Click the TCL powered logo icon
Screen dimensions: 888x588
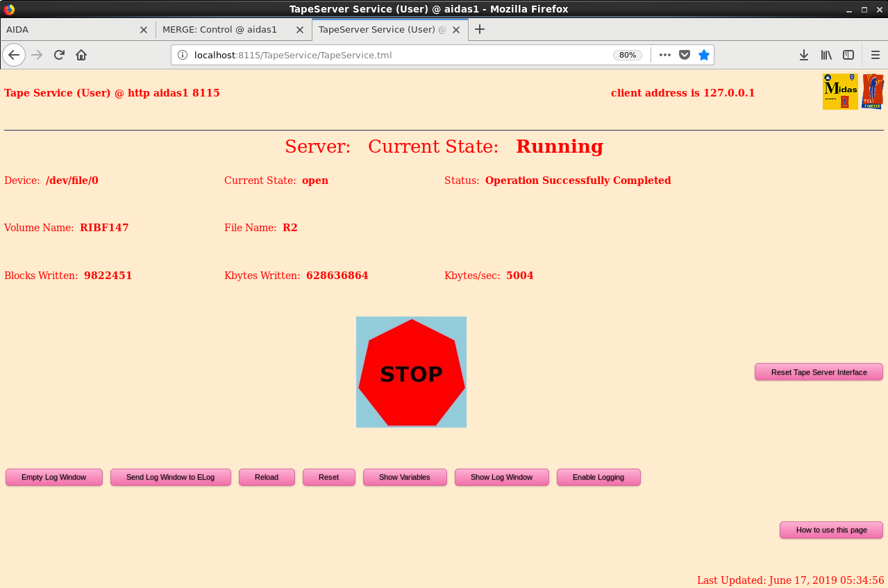tap(873, 92)
